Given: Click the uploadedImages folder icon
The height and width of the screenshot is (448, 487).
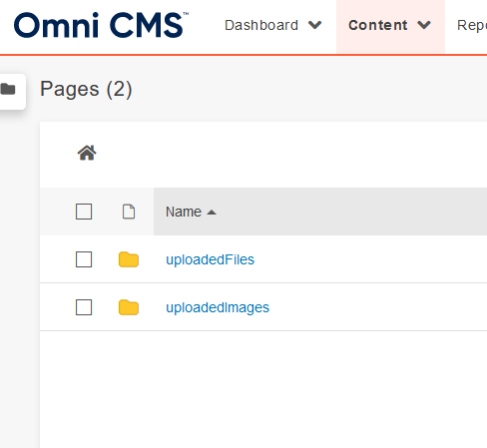Looking at the screenshot, I should click(129, 307).
